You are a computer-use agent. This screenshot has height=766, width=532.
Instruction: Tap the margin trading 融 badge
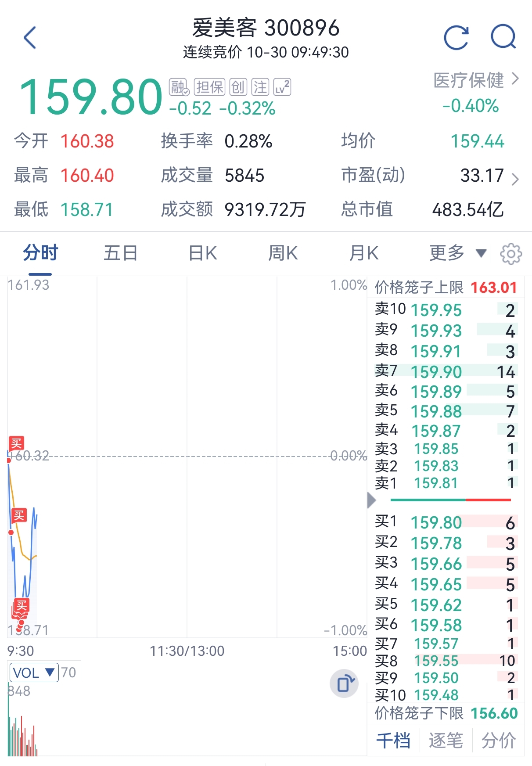coord(179,87)
